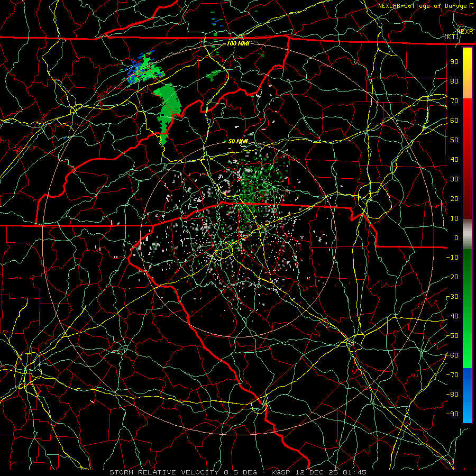476x476 pixels.
Task: Click the velocity scale label "-50"
Action: coord(452,336)
